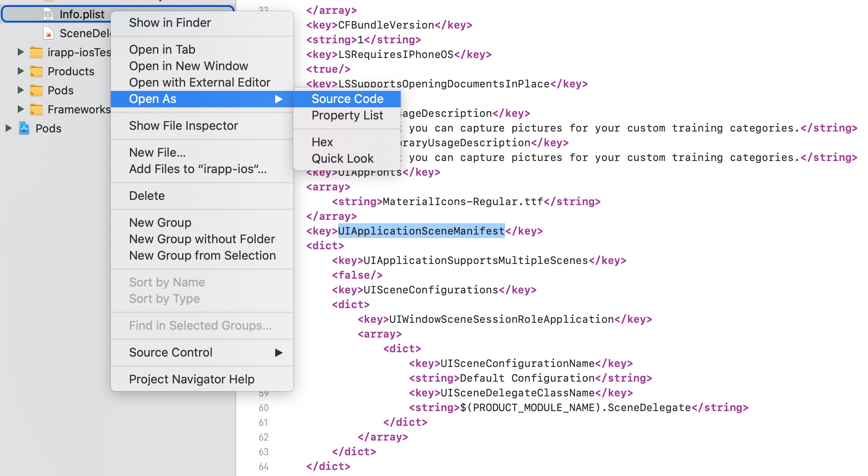Open the Source Control submenu
Viewport: 868px width, 476px height.
(170, 352)
